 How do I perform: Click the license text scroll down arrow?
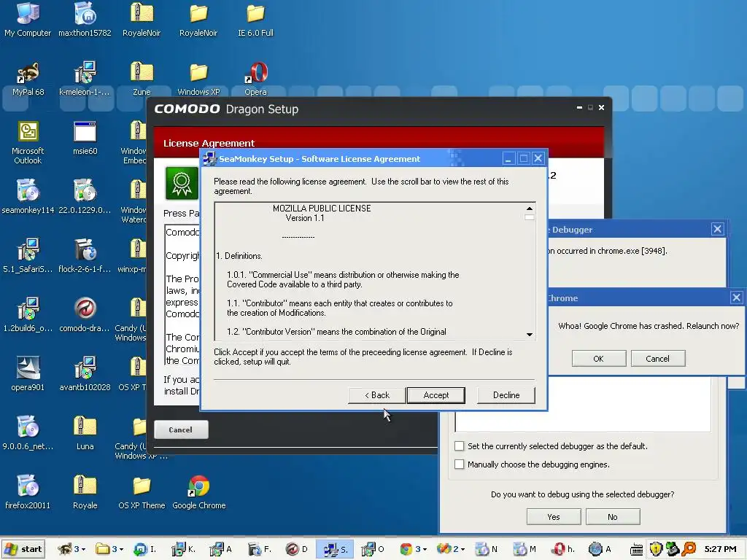pyautogui.click(x=530, y=334)
